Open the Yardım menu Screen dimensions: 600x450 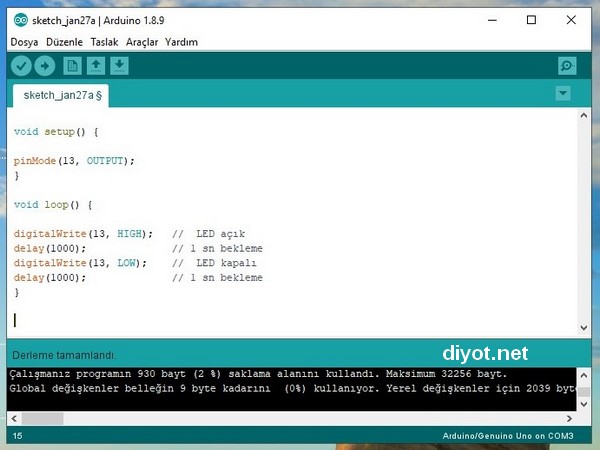181,42
